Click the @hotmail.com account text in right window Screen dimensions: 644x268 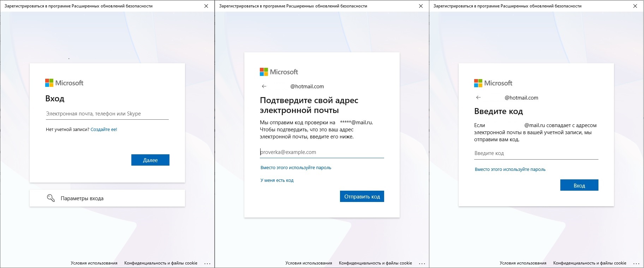pos(521,98)
